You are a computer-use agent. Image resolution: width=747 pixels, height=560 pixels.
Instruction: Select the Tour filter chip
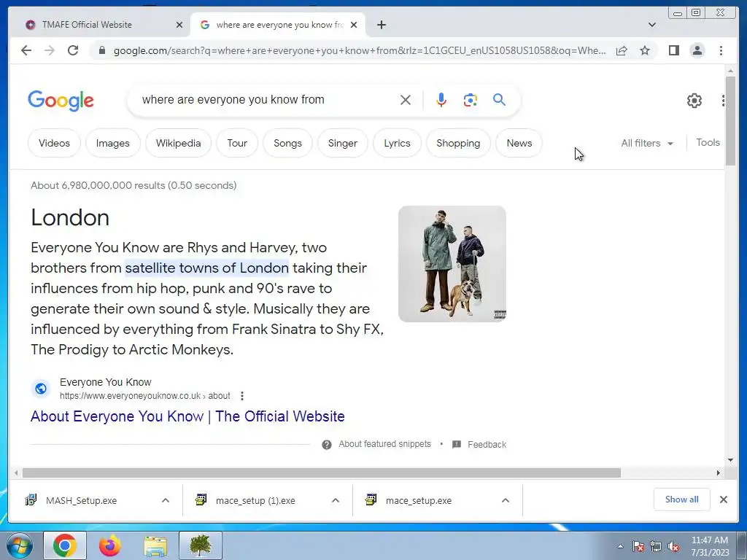237,143
